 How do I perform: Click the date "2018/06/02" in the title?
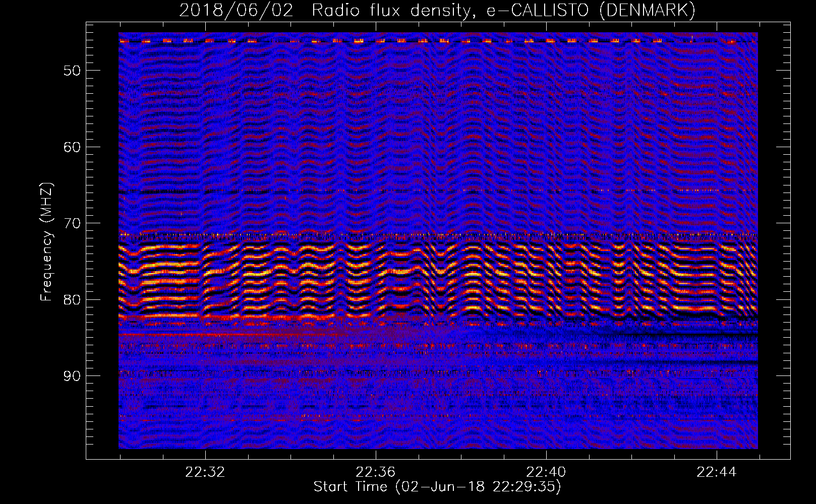click(x=236, y=11)
